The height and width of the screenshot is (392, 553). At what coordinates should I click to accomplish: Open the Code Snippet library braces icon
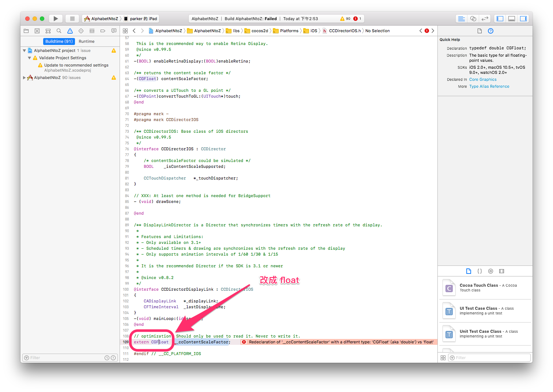pos(479,271)
